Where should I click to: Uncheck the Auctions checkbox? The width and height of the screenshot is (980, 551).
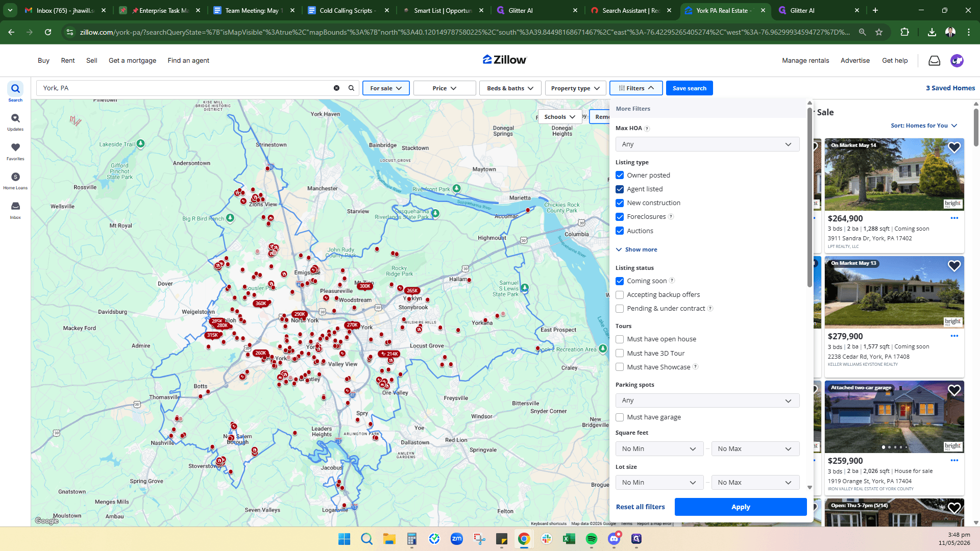coord(620,231)
